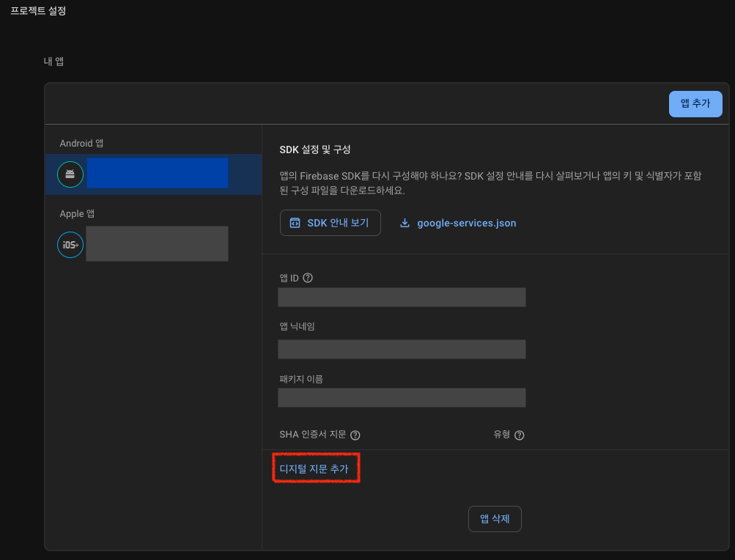Select the Android app entry in list
735x560 pixels.
tap(154, 174)
